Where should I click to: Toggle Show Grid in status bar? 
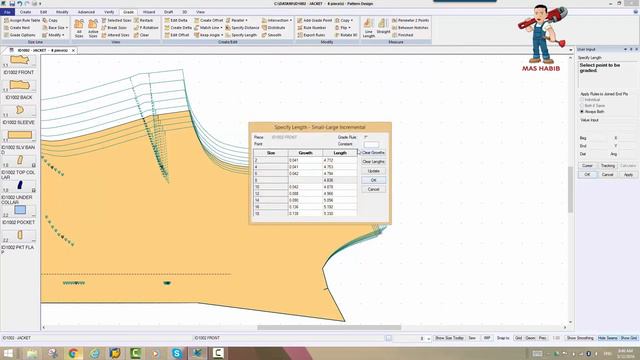click(x=629, y=338)
